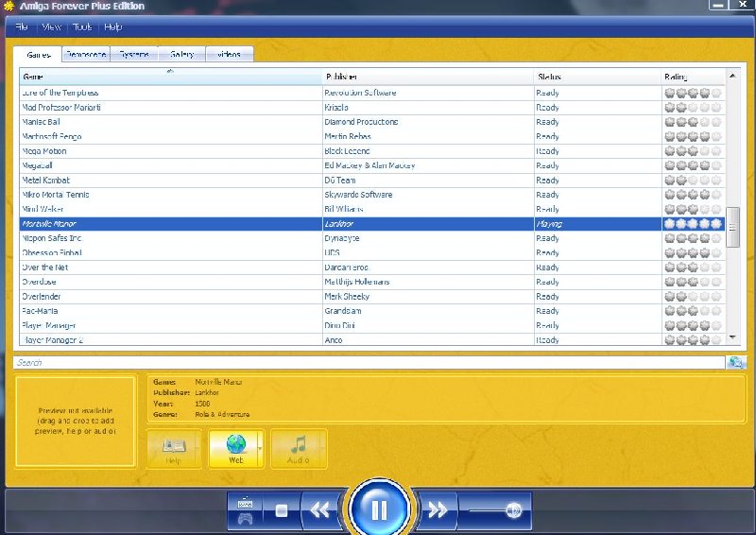The height and width of the screenshot is (535, 756).
Task: Click the rewind double-arrow button
Action: (319, 509)
